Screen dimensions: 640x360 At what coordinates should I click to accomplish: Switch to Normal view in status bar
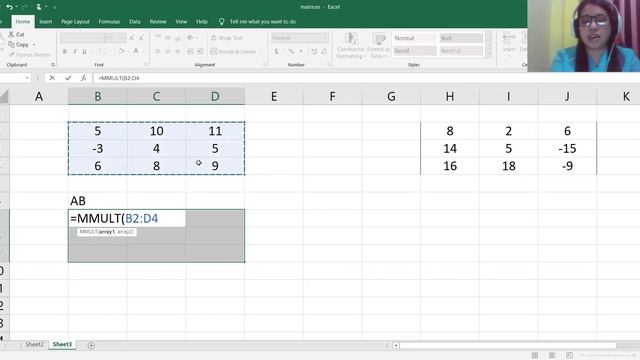(535, 356)
